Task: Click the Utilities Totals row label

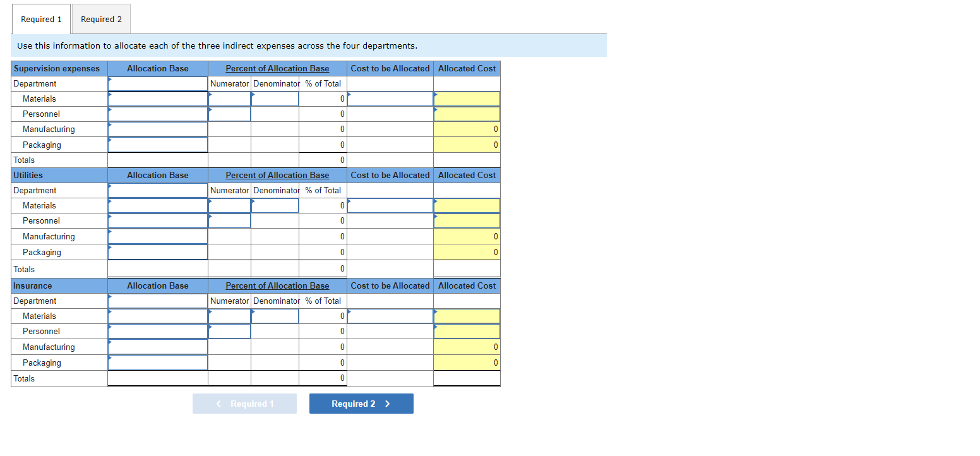Action: coord(24,269)
